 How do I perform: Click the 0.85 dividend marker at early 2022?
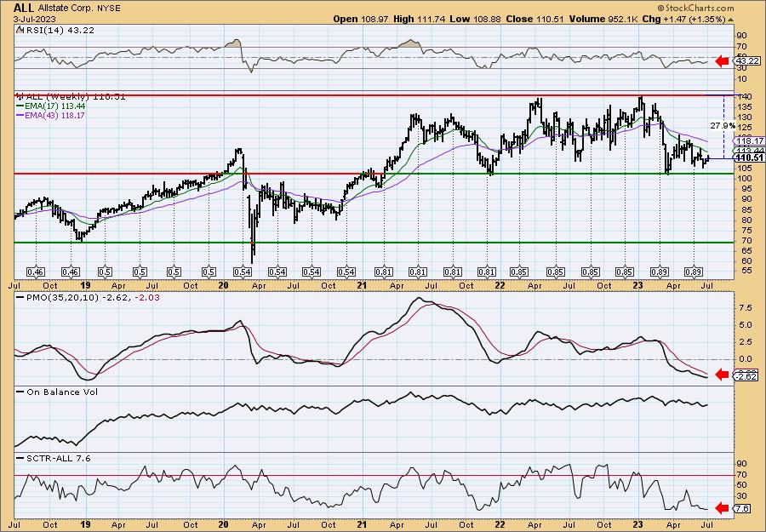pyautogui.click(x=519, y=272)
